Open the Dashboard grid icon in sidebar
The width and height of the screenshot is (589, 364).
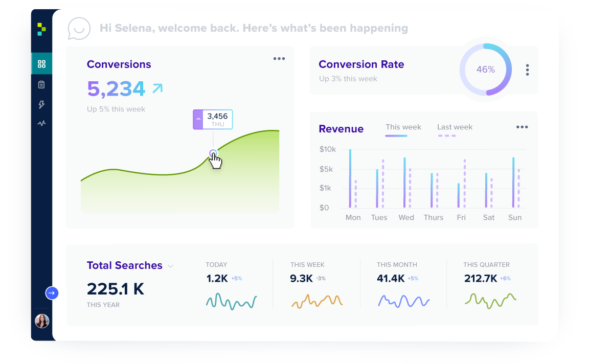(x=42, y=63)
